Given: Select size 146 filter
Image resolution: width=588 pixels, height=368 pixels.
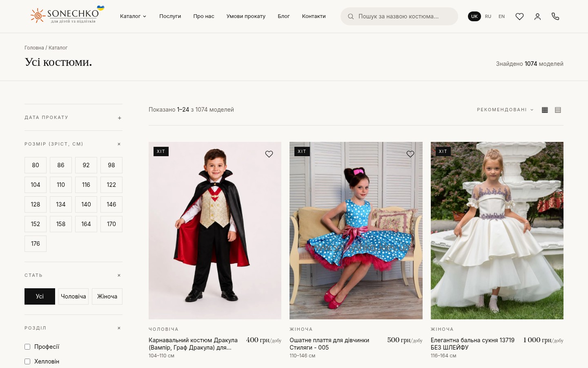Looking at the screenshot, I should click(x=111, y=204).
